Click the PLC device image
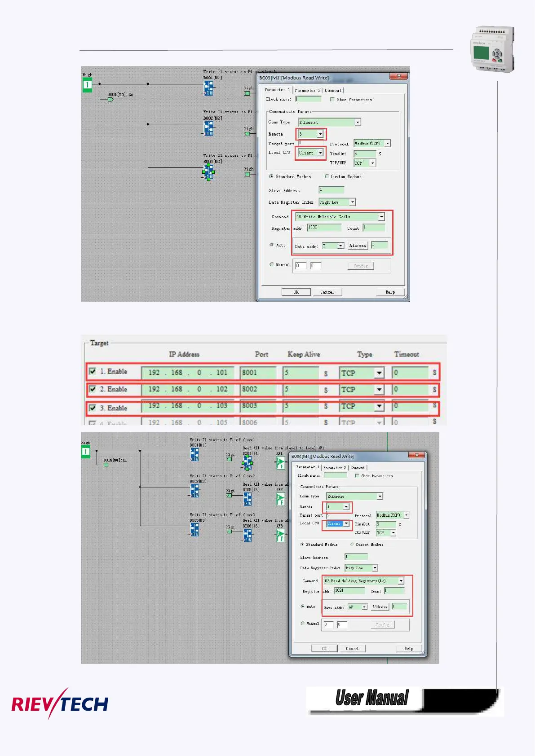 pos(492,49)
